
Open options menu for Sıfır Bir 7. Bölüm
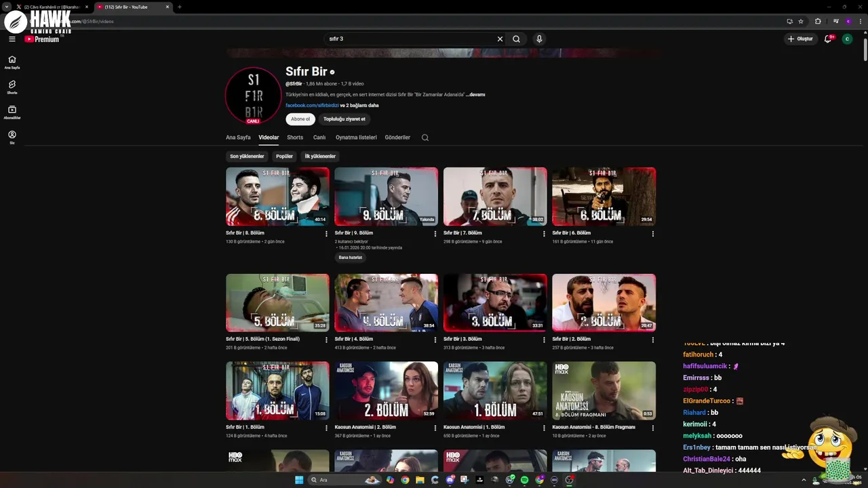(544, 234)
